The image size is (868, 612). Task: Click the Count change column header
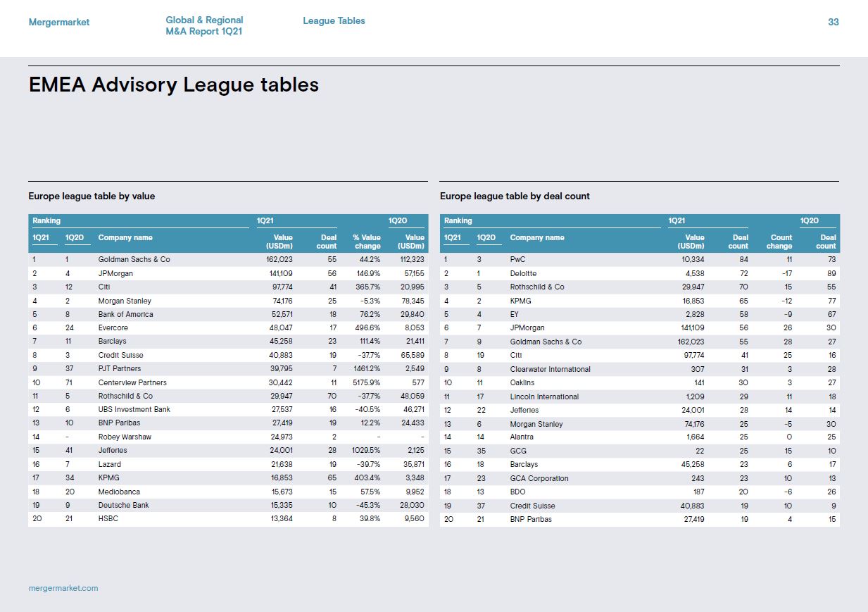tap(779, 242)
